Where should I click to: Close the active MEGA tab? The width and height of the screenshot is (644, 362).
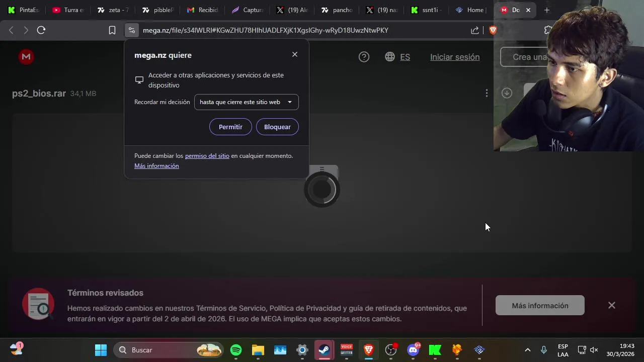tap(528, 10)
